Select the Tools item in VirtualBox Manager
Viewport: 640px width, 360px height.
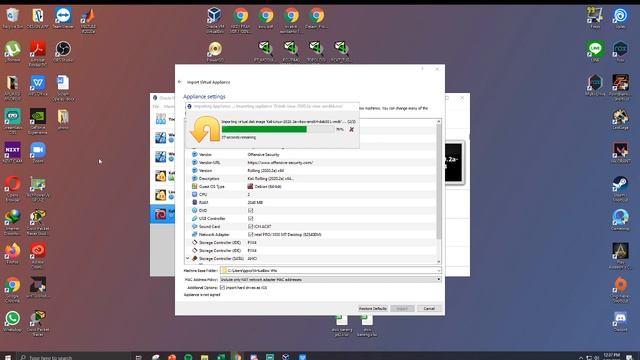pyautogui.click(x=164, y=119)
